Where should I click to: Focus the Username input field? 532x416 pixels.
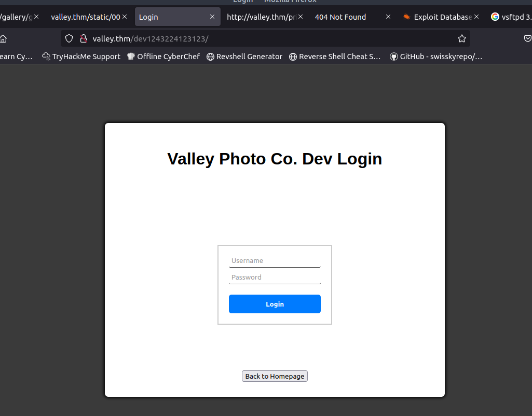tap(275, 261)
